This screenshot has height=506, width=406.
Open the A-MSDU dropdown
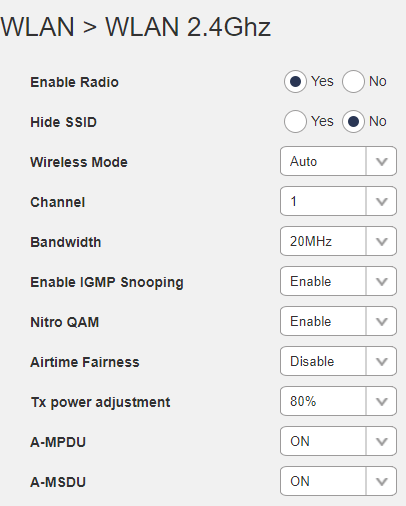pyautogui.click(x=338, y=481)
